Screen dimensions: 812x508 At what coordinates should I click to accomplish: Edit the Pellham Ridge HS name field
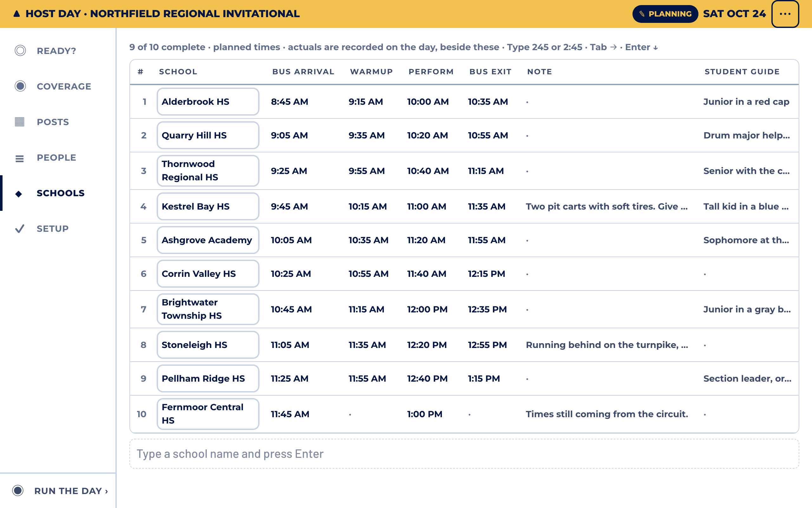[x=208, y=379]
